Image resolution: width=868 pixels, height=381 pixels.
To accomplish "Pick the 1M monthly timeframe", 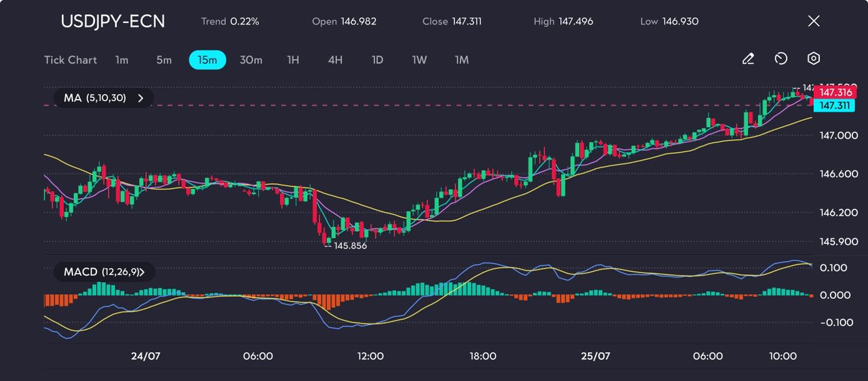I will pos(462,60).
